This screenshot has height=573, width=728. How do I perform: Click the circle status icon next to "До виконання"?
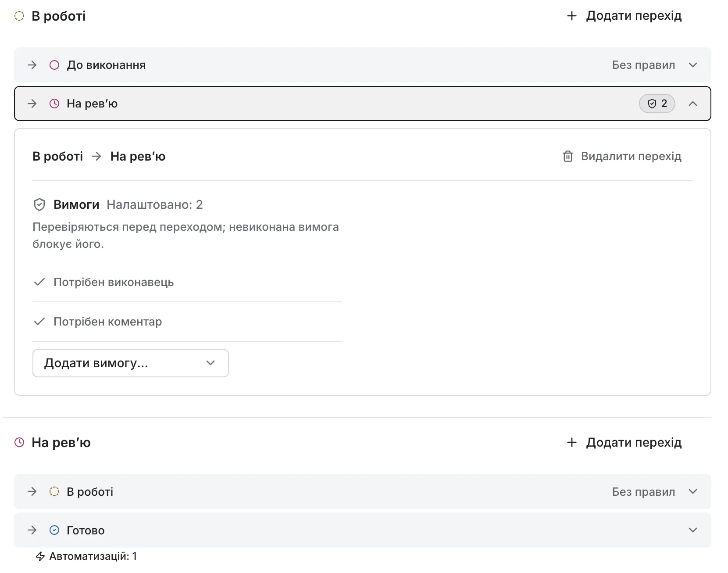click(x=54, y=65)
